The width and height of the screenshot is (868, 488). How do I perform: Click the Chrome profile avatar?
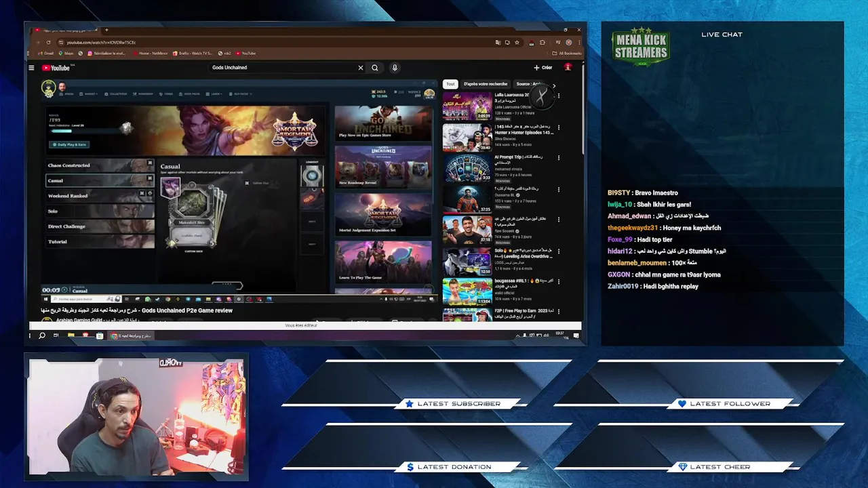(569, 42)
